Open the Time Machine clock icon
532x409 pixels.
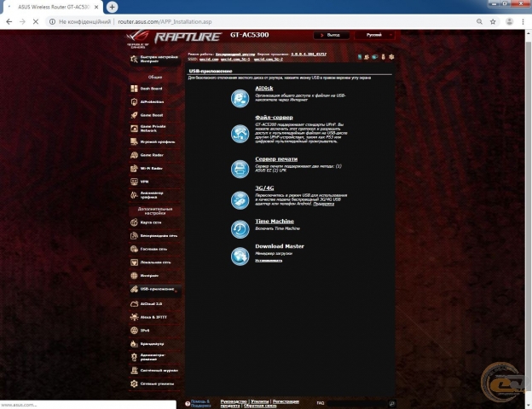[240, 229]
